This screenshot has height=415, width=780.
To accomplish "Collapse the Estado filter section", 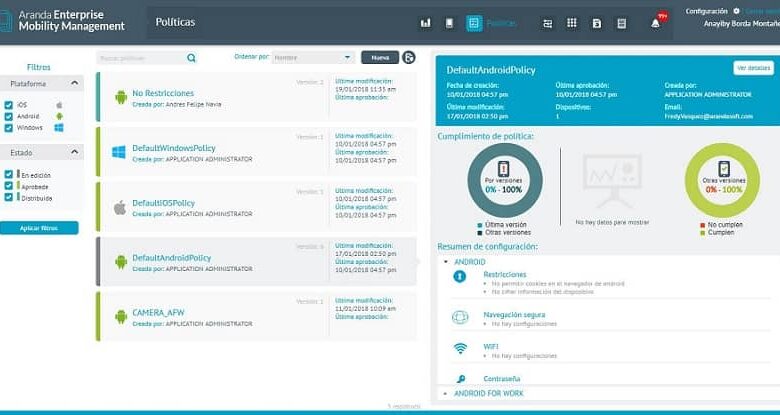I will (x=75, y=152).
